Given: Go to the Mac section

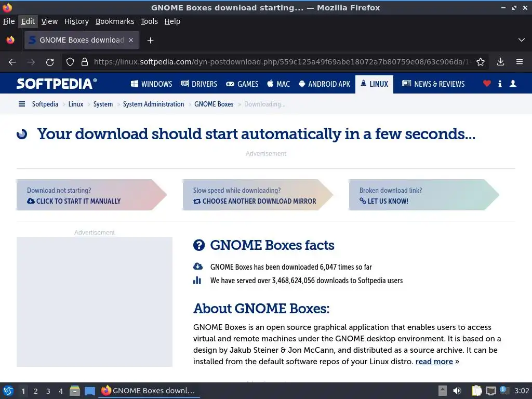Looking at the screenshot, I should (x=278, y=84).
